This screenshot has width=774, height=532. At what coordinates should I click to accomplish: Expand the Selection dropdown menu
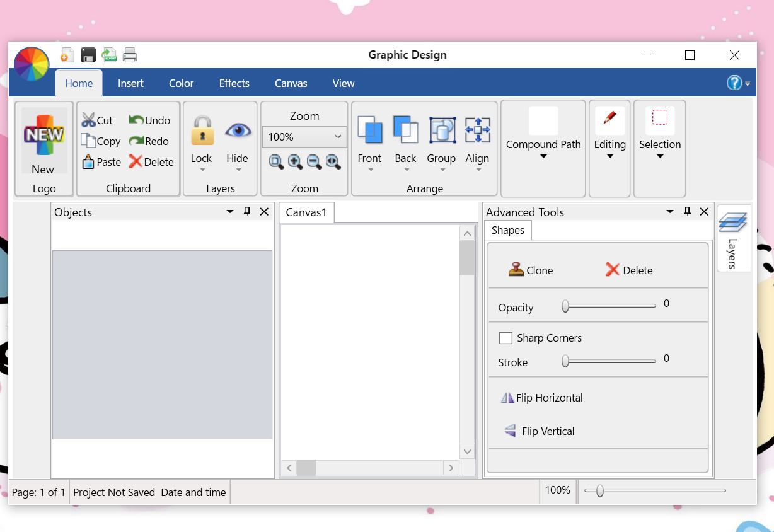pos(660,157)
